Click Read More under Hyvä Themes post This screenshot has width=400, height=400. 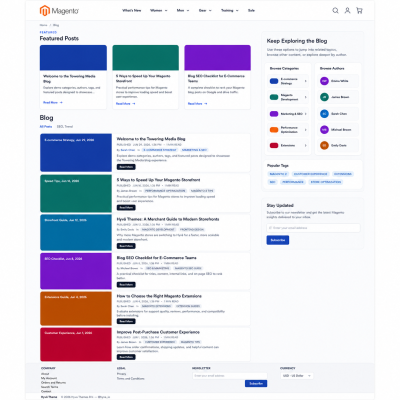tap(126, 246)
